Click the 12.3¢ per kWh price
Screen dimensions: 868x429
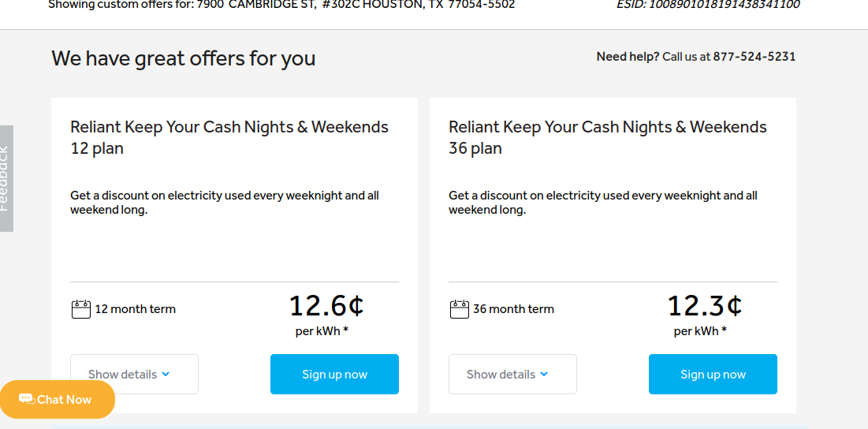(x=705, y=314)
